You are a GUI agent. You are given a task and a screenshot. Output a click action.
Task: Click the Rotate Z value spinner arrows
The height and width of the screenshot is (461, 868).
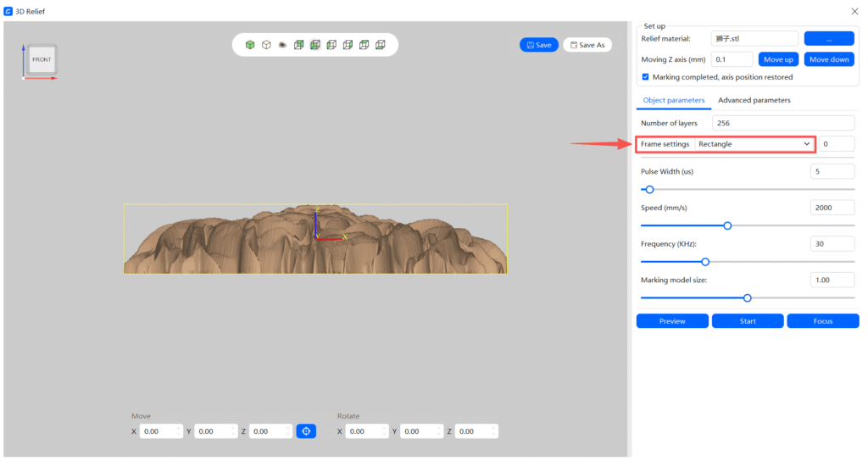pyautogui.click(x=494, y=431)
